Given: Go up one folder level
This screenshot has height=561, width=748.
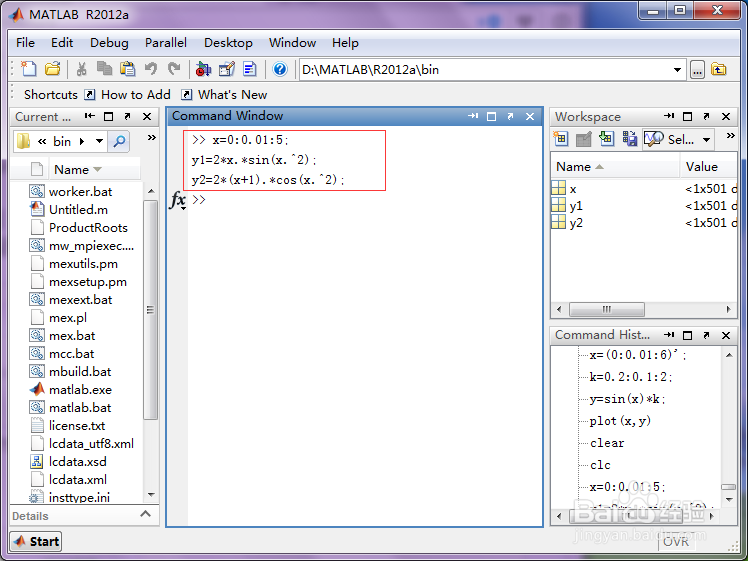Looking at the screenshot, I should (718, 70).
